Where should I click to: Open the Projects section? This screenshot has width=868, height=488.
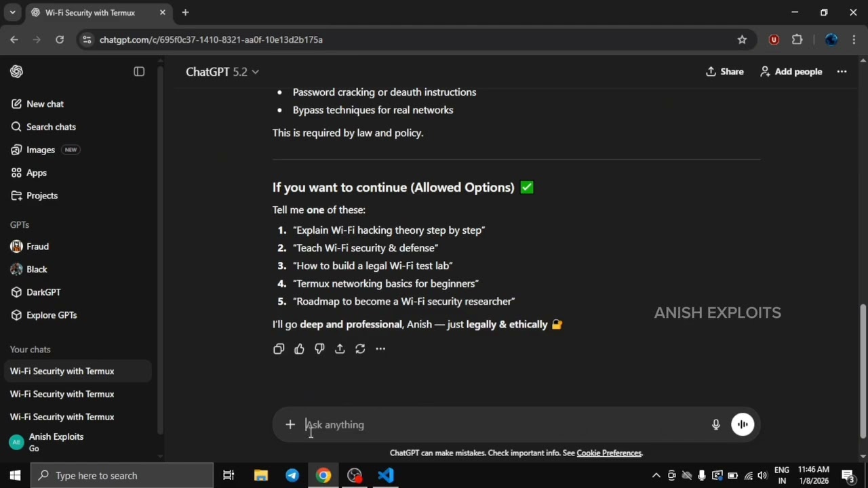(78, 195)
